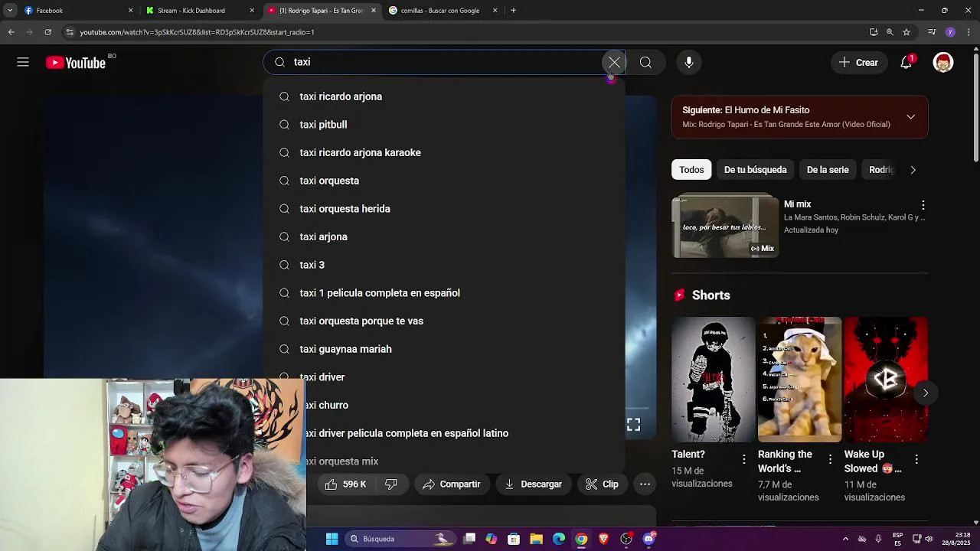Choose suggestion taxi ricardo arjona karaoke
The width and height of the screenshot is (980, 551).
tap(444, 152)
